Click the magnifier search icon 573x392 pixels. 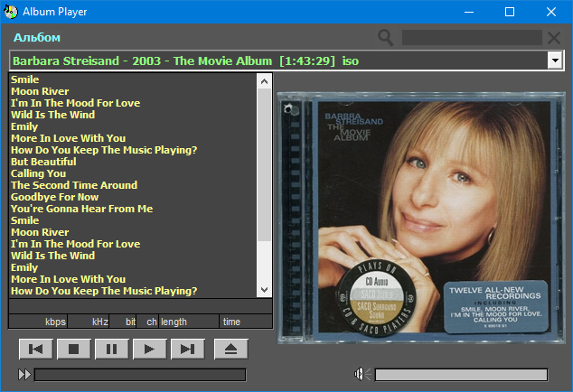click(x=386, y=38)
